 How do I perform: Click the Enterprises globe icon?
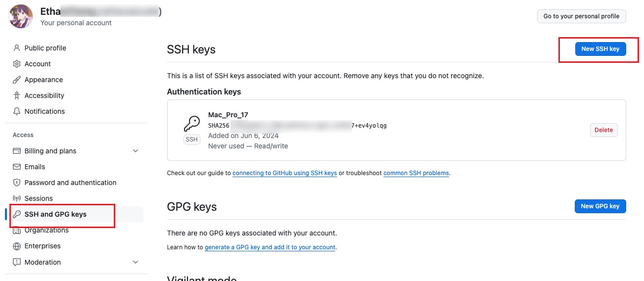[17, 246]
